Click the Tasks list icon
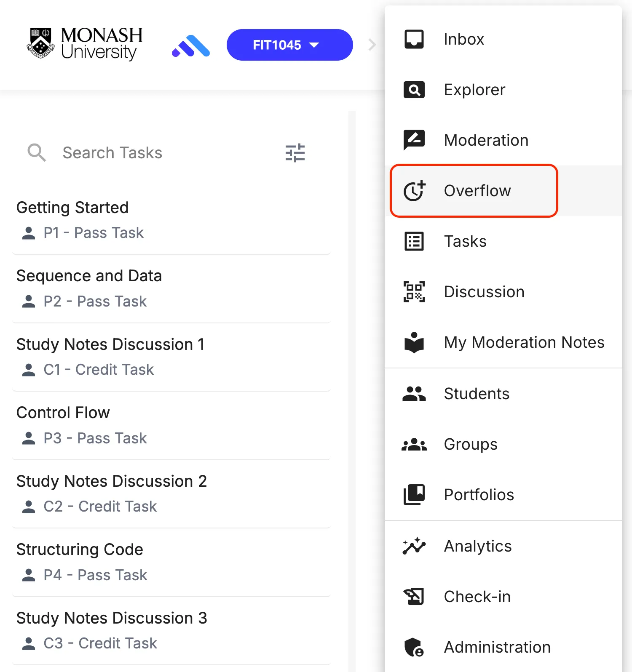The height and width of the screenshot is (672, 632). click(x=414, y=241)
